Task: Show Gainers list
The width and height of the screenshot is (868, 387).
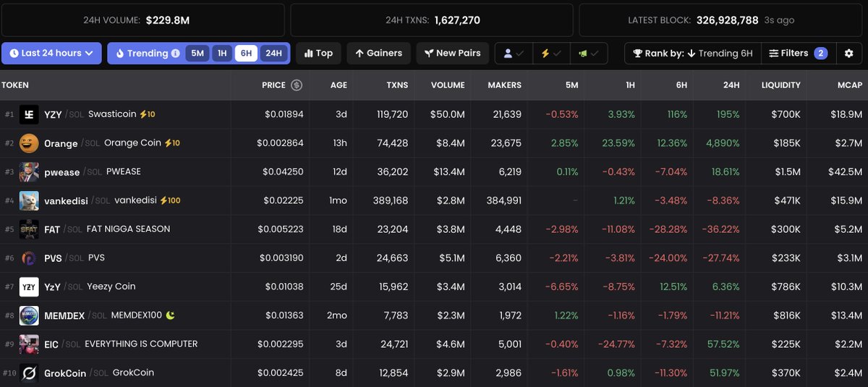Action: [379, 53]
